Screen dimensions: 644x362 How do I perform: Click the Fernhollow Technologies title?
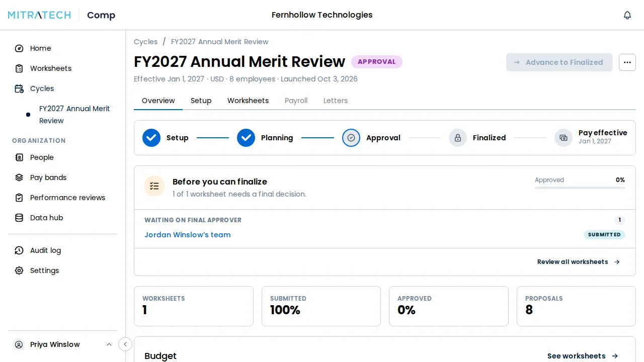pyautogui.click(x=322, y=15)
